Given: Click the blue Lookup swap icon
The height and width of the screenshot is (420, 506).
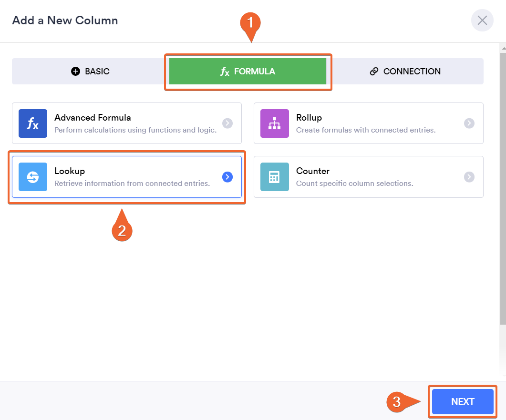Looking at the screenshot, I should [x=33, y=177].
